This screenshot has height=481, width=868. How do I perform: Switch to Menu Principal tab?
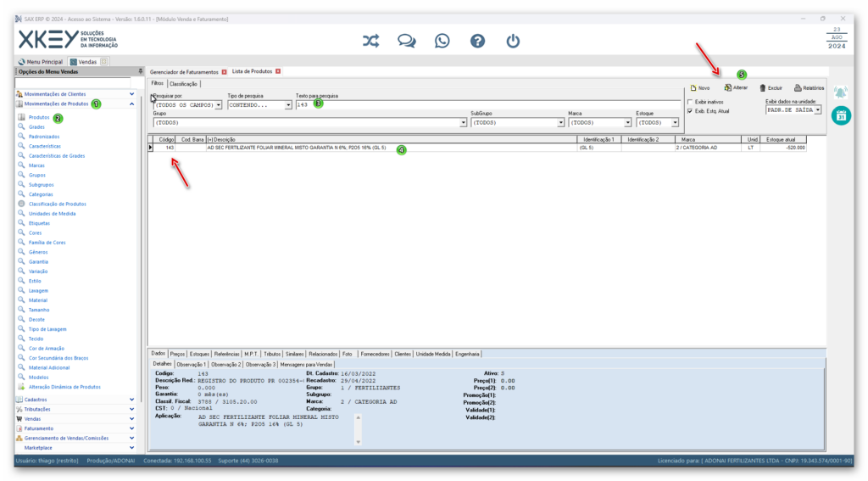[41, 62]
